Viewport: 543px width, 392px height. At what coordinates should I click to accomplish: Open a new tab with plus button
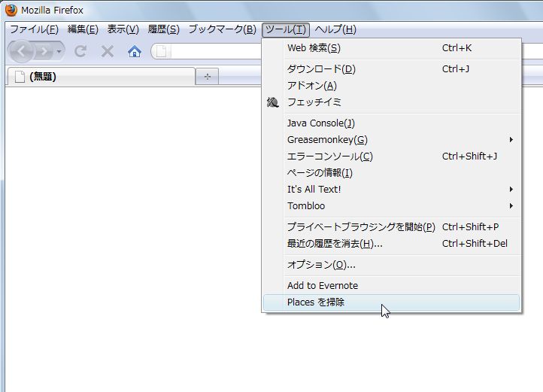coord(207,77)
